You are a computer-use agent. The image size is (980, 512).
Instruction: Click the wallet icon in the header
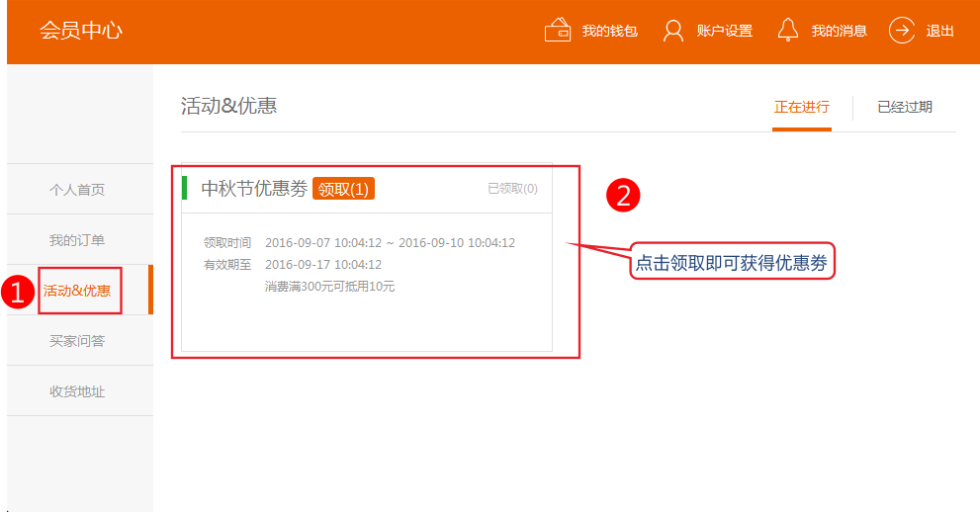pyautogui.click(x=558, y=31)
